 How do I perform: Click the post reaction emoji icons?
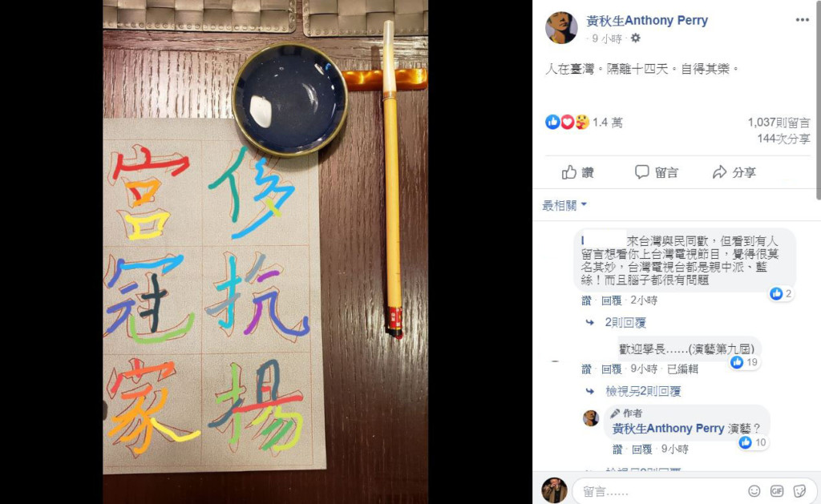567,123
